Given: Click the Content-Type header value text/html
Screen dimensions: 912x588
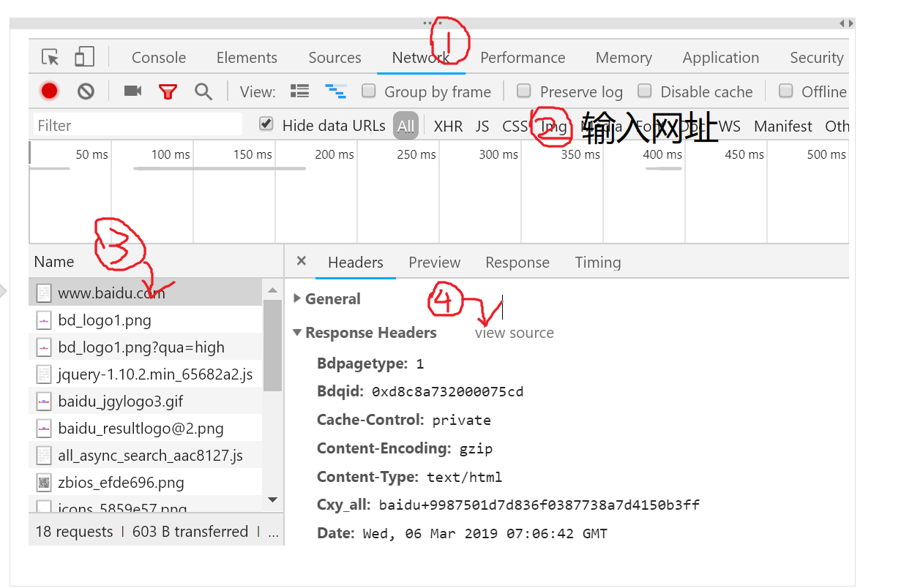Looking at the screenshot, I should 465,478.
